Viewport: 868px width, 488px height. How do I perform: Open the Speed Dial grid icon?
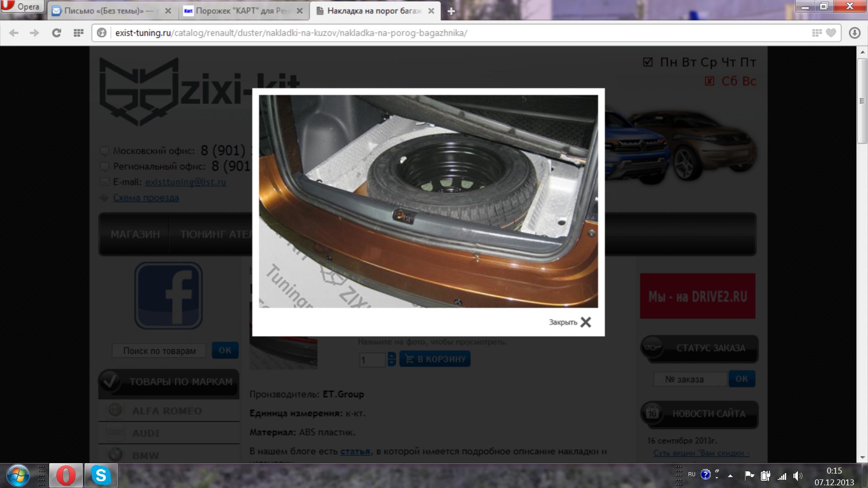(78, 33)
